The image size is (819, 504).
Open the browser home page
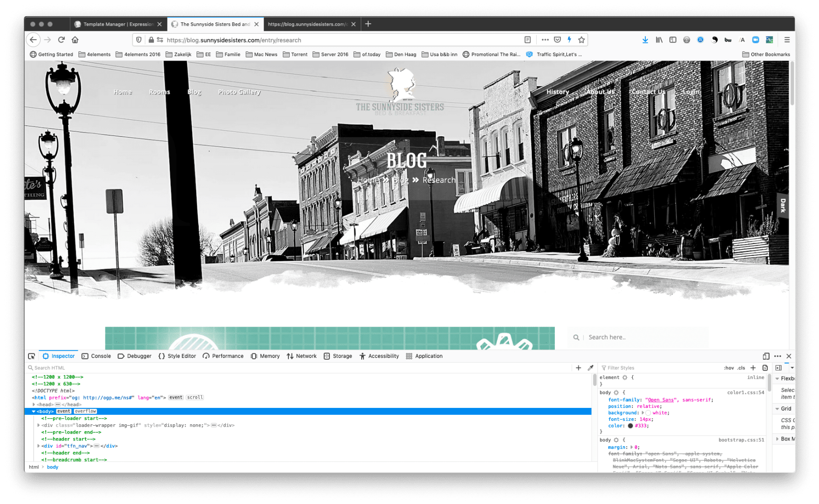[x=75, y=40]
